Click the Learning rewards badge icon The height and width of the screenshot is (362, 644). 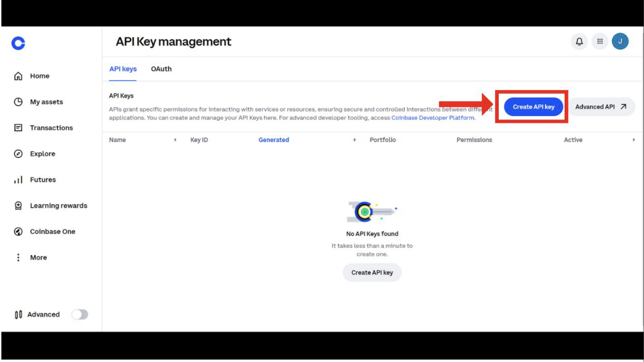(18, 206)
